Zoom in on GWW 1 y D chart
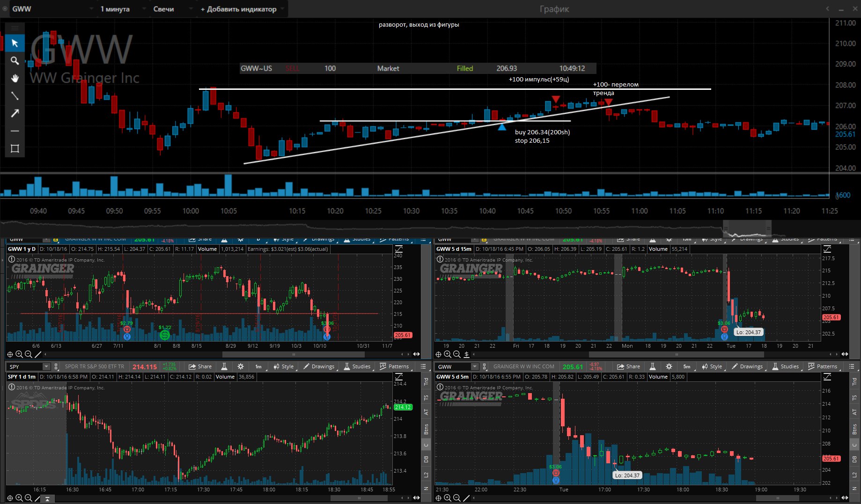Screen dimensions: 861x504 coord(19,354)
